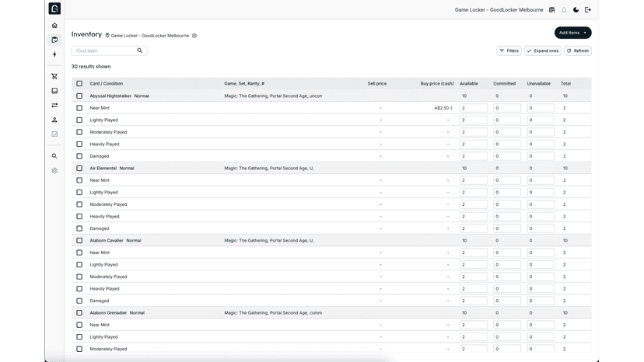Check Damaged under Abyssal Nightstalker
The height and width of the screenshot is (362, 644).
79,156
